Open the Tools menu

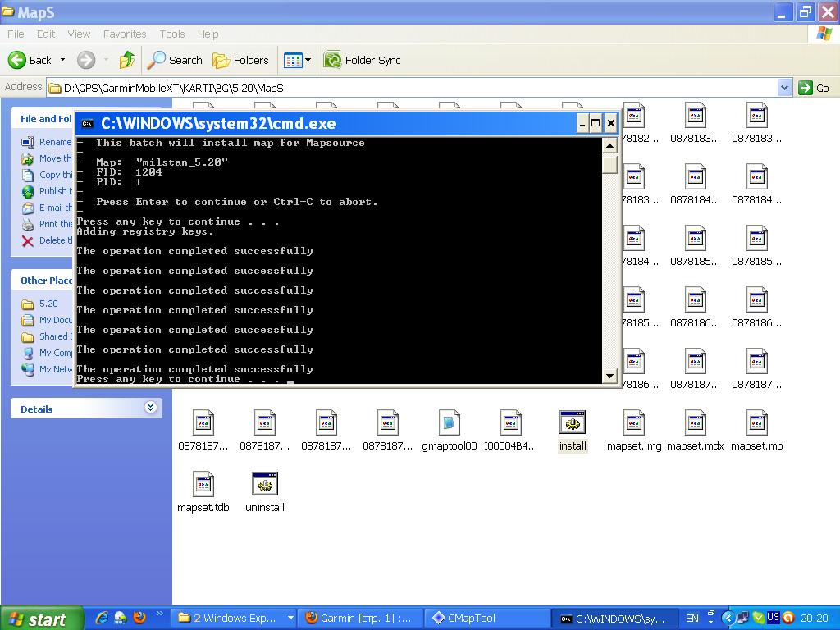172,34
